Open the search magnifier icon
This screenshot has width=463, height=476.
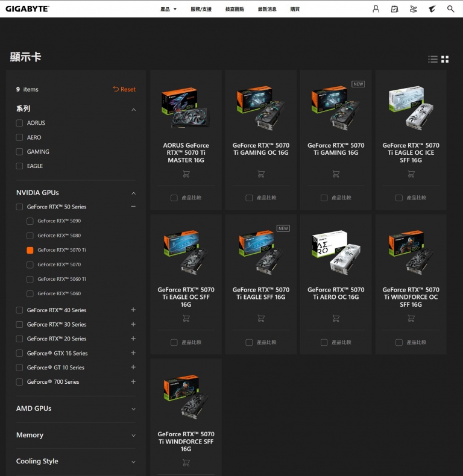pyautogui.click(x=450, y=9)
